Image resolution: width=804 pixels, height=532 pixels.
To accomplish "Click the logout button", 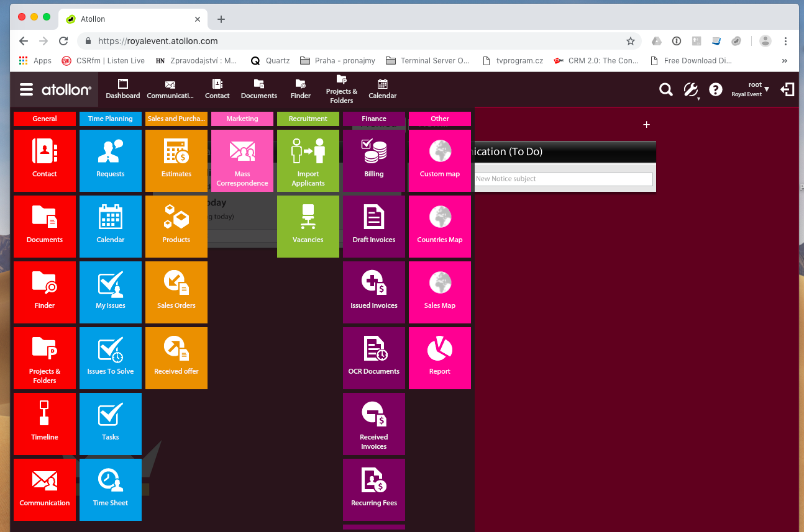I will click(x=787, y=90).
